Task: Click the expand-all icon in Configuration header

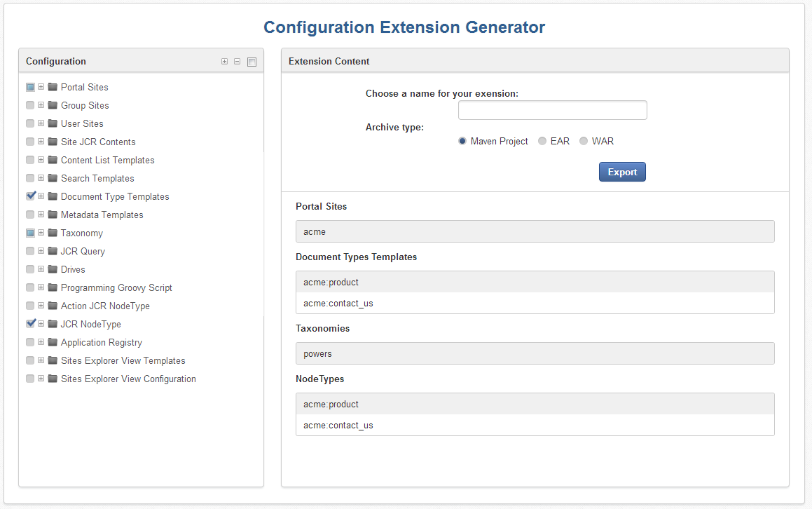Action: point(224,61)
